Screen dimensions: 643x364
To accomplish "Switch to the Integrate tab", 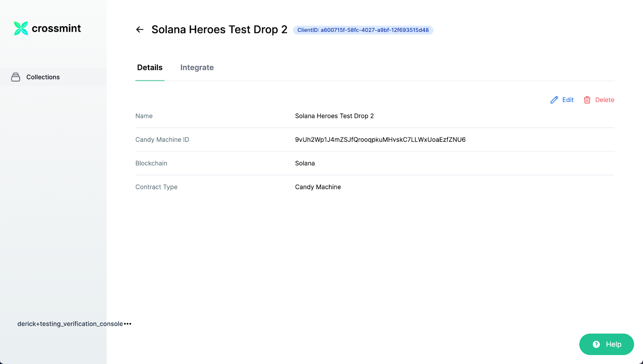I will pyautogui.click(x=197, y=67).
